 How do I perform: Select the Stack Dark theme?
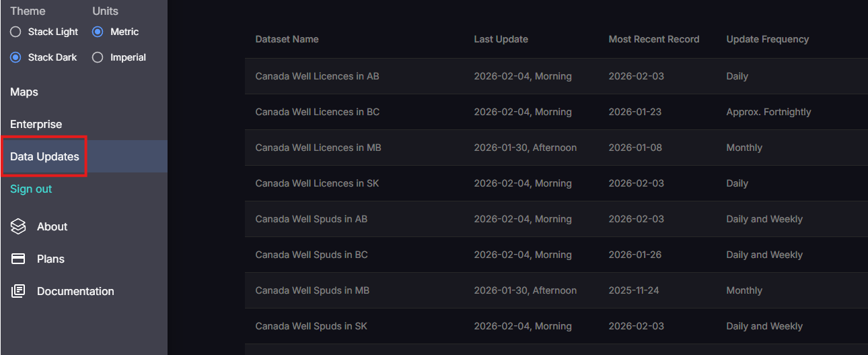tap(16, 57)
